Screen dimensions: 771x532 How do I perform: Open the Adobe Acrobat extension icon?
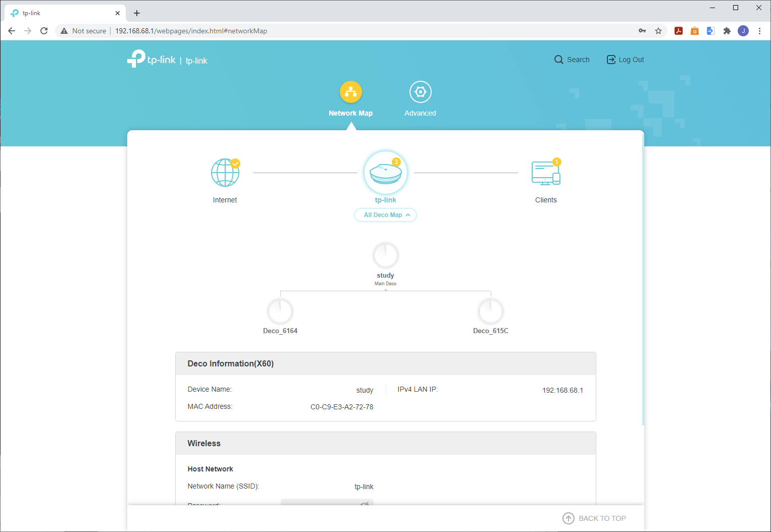[679, 31]
